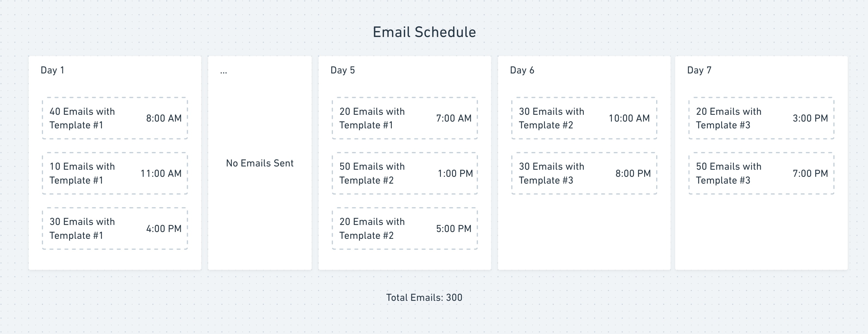The width and height of the screenshot is (868, 334).
Task: Click the Email Schedule title
Action: pos(424,32)
